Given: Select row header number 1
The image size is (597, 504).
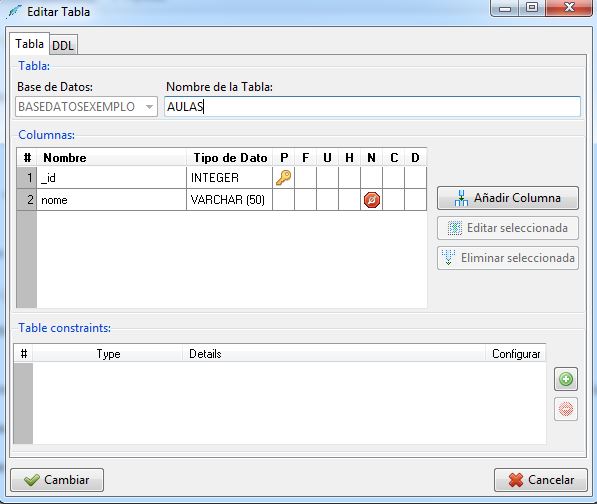Looking at the screenshot, I should (27, 177).
